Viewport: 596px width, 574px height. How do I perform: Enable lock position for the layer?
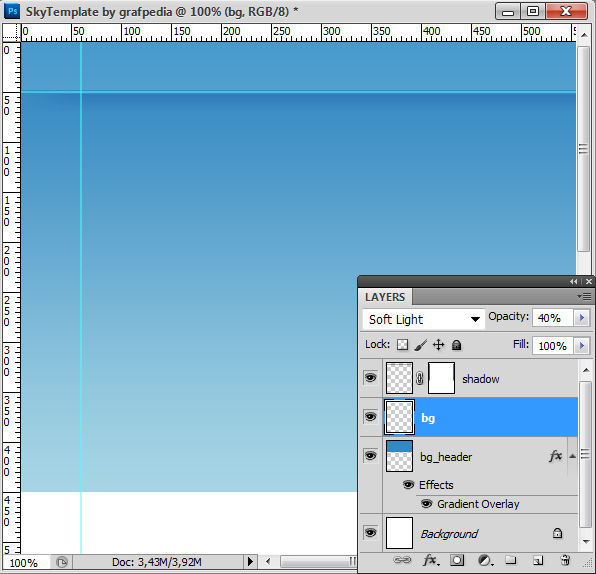[x=438, y=345]
